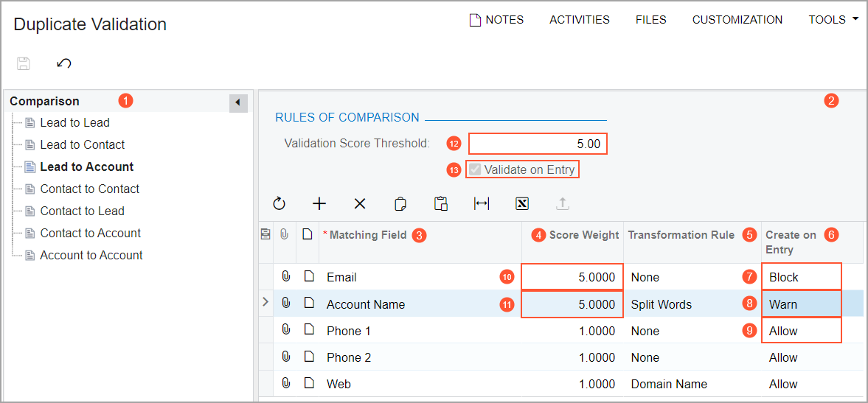Image resolution: width=868 pixels, height=403 pixels.
Task: Toggle the Validate on Entry checkbox
Action: pos(474,170)
